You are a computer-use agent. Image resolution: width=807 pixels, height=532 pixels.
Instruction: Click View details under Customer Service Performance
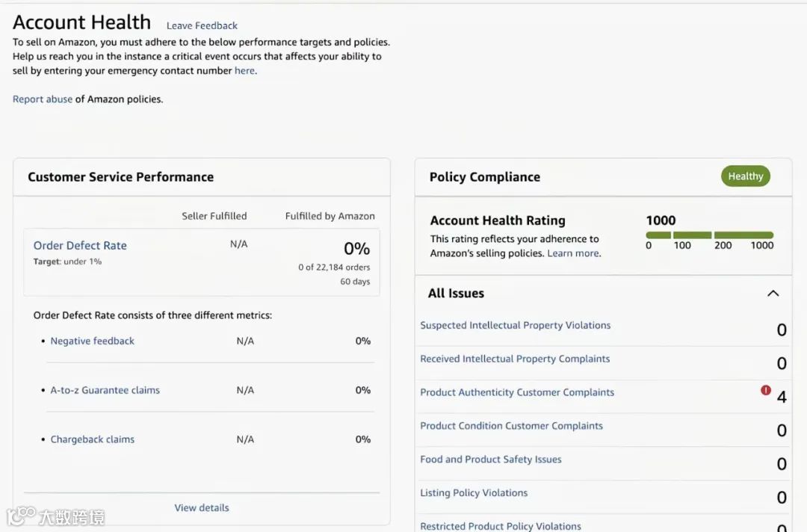click(202, 507)
